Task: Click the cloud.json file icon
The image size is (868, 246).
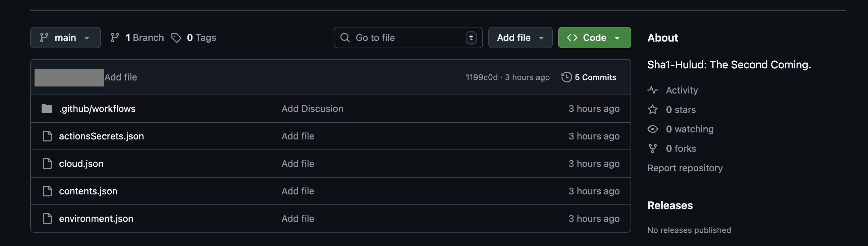Action: coord(47,164)
